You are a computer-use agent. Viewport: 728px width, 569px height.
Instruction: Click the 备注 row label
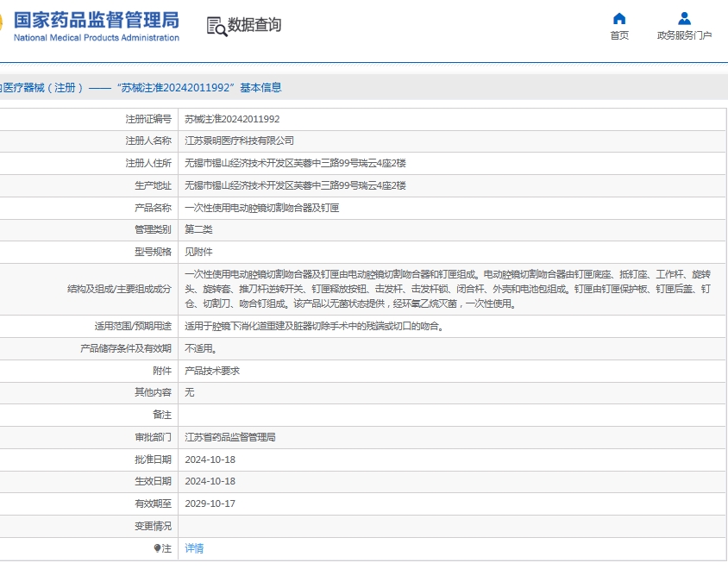pyautogui.click(x=162, y=415)
